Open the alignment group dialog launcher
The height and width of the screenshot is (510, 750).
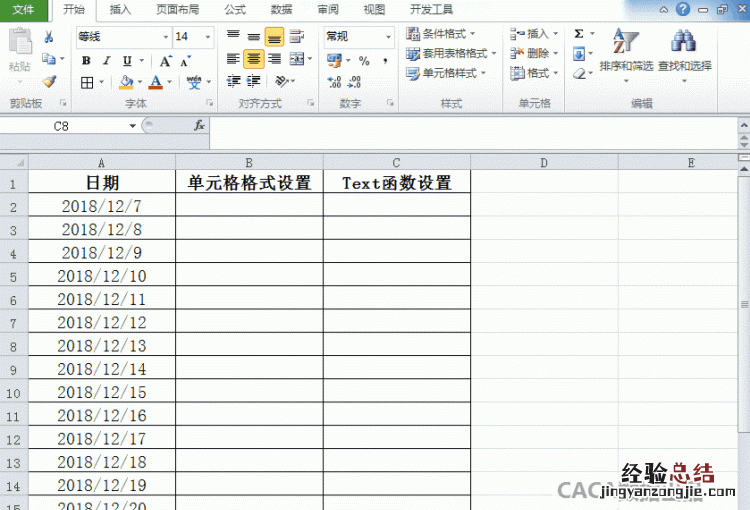(310, 103)
